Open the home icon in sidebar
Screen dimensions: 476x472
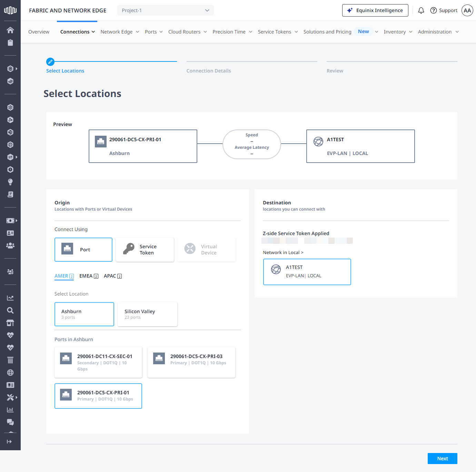point(10,30)
